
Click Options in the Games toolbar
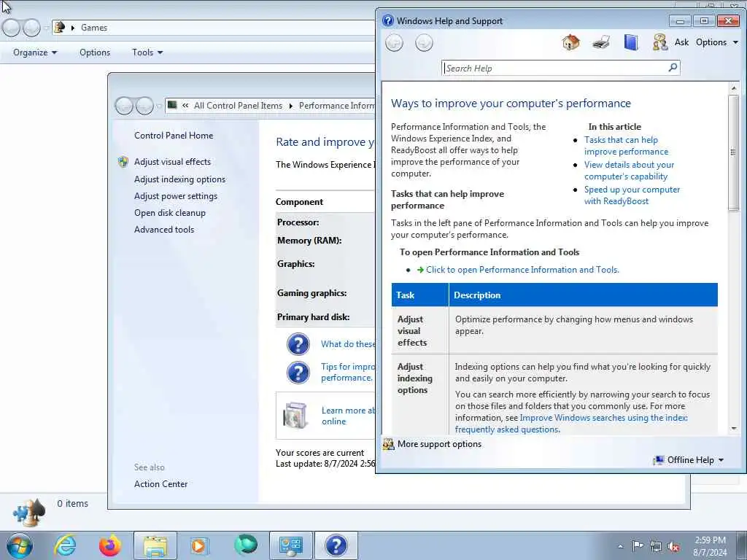pyautogui.click(x=95, y=52)
